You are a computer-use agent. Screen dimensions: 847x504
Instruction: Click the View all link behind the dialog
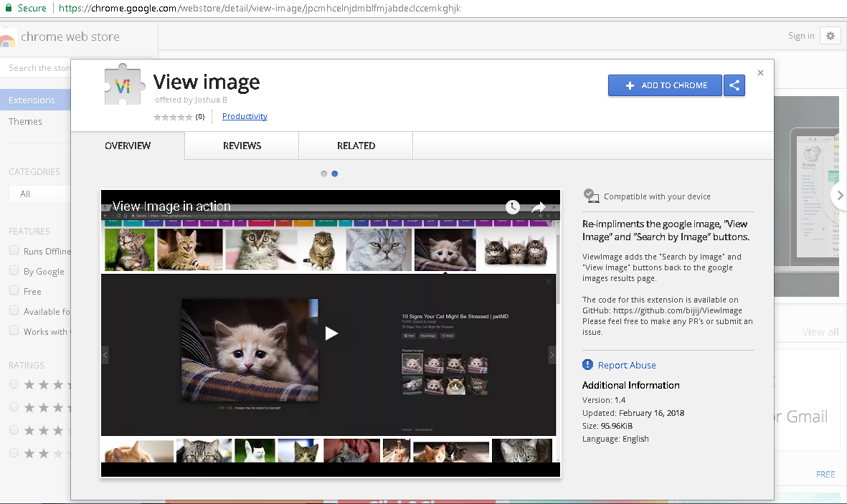pyautogui.click(x=820, y=332)
